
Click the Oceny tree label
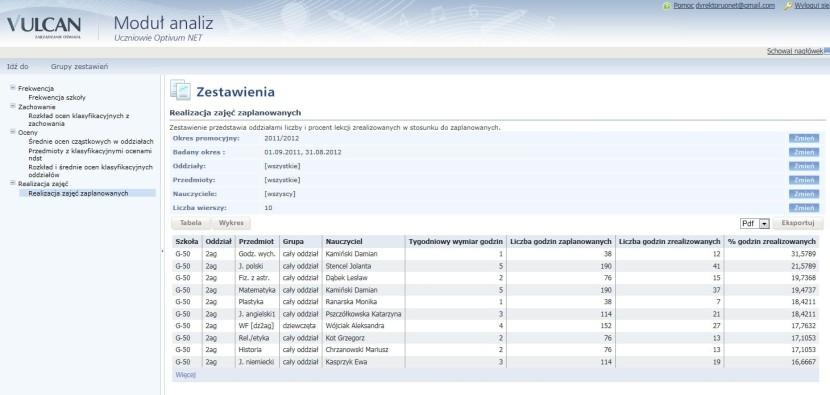coord(28,132)
